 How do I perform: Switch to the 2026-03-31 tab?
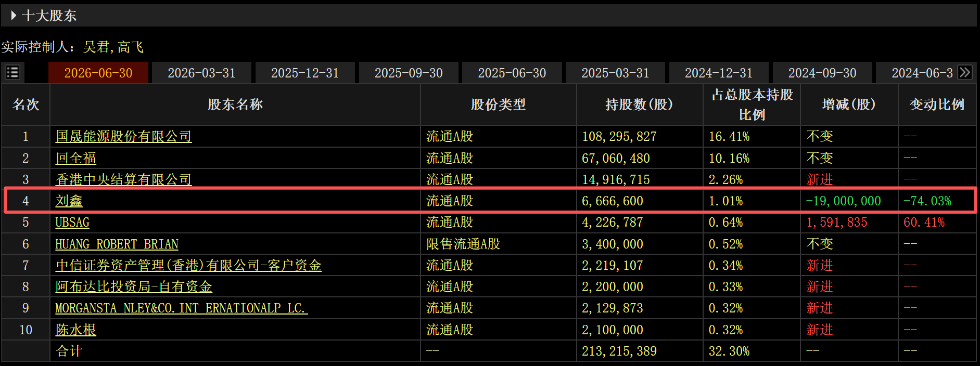(x=201, y=73)
